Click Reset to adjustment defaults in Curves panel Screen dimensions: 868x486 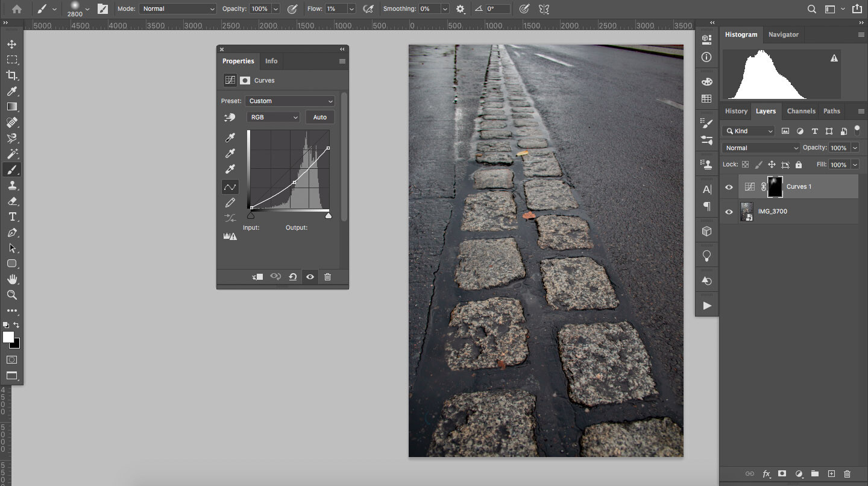pos(293,276)
